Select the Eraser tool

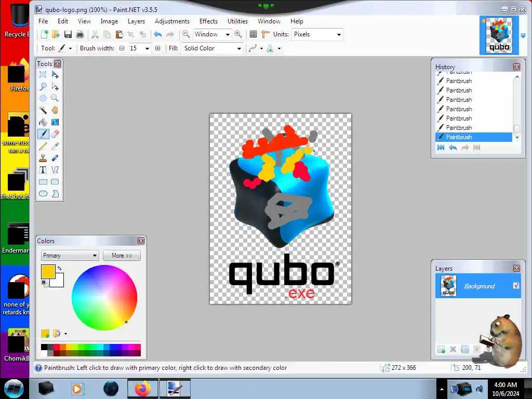(x=55, y=134)
